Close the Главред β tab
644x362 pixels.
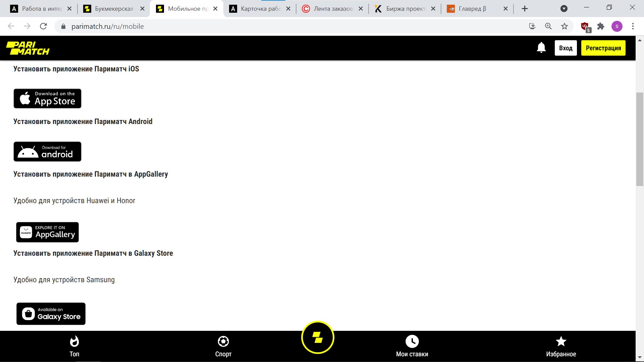pyautogui.click(x=505, y=9)
